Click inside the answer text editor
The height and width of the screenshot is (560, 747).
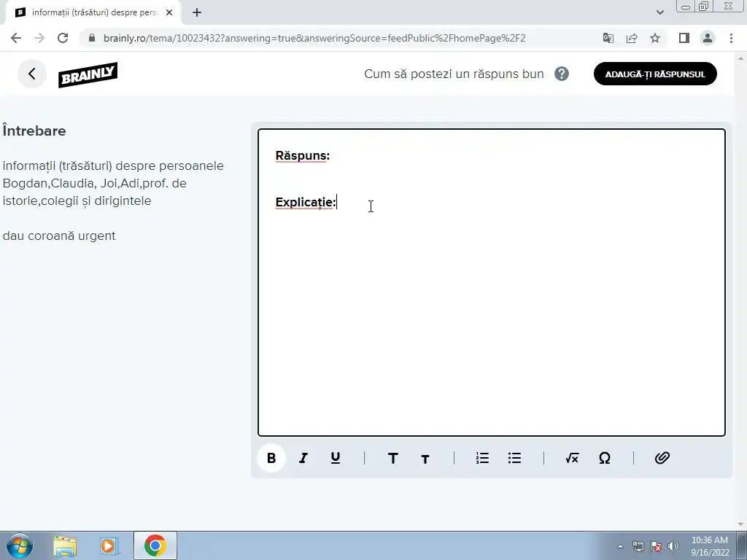[491, 282]
